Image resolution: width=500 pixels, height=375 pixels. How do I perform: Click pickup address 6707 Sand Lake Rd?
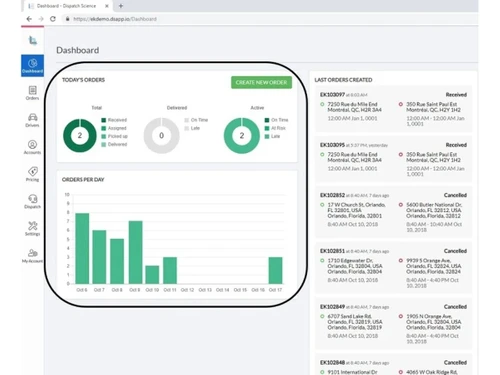(355, 322)
